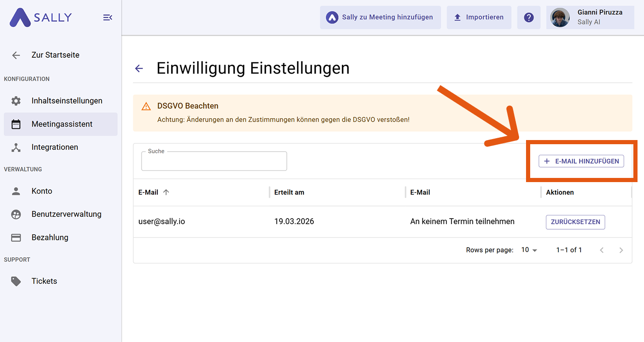Click the Sally logo in sidebar

coord(41,18)
